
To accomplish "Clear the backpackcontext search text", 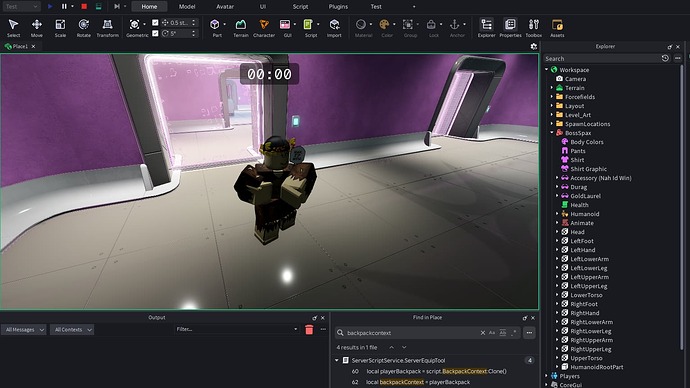I will pyautogui.click(x=483, y=333).
